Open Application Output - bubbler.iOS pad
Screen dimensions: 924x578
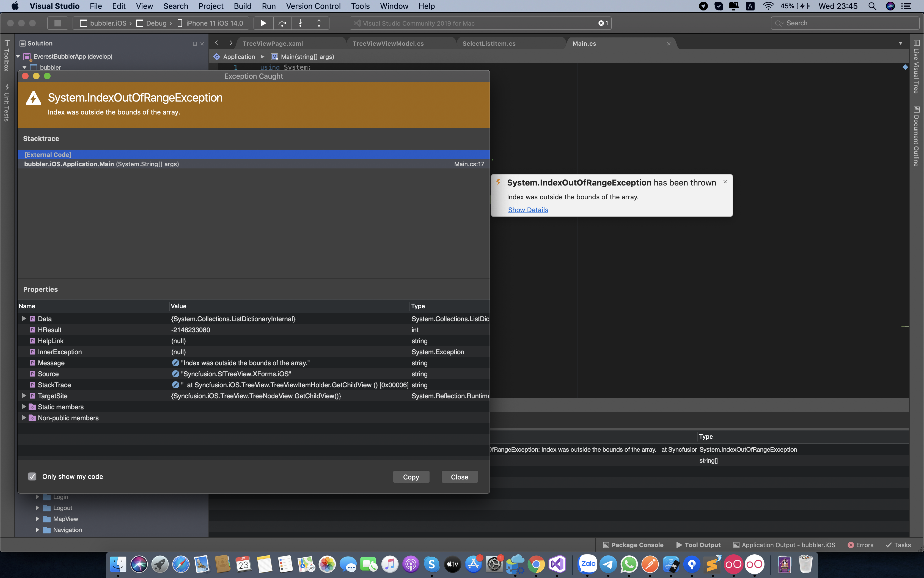pos(784,545)
